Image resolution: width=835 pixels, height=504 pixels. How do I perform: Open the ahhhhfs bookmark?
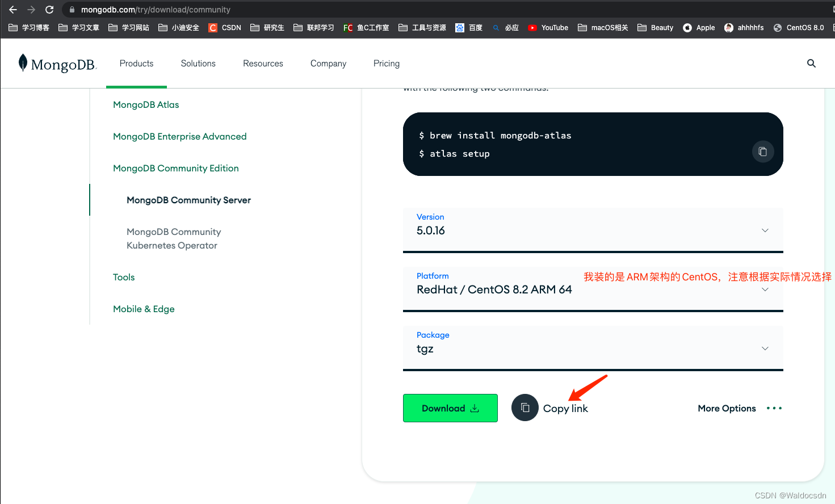tap(744, 27)
